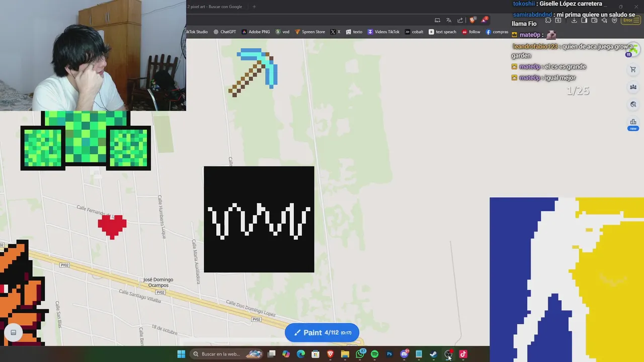Click 'Calle Don Domingo Lopez' street label
Image resolution: width=644 pixels, height=362 pixels.
pyautogui.click(x=251, y=308)
